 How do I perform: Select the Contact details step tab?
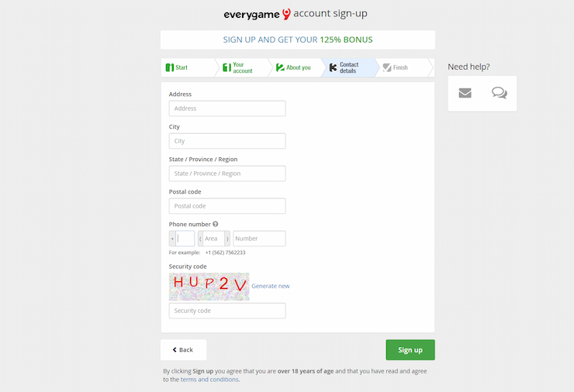tap(350, 67)
